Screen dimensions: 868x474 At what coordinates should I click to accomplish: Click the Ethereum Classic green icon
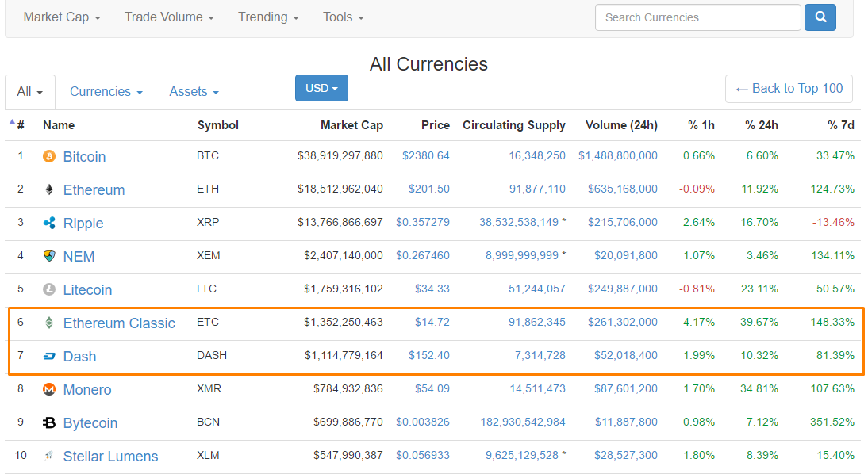[49, 323]
